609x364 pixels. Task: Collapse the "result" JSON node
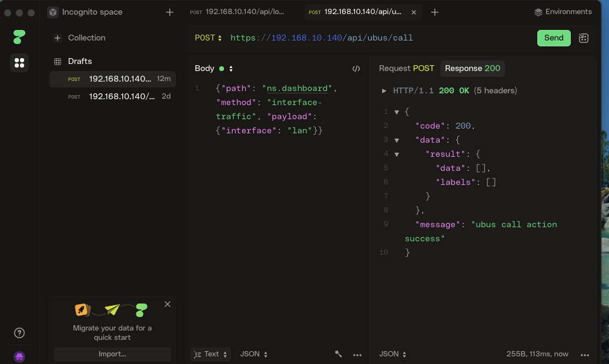pyautogui.click(x=396, y=154)
